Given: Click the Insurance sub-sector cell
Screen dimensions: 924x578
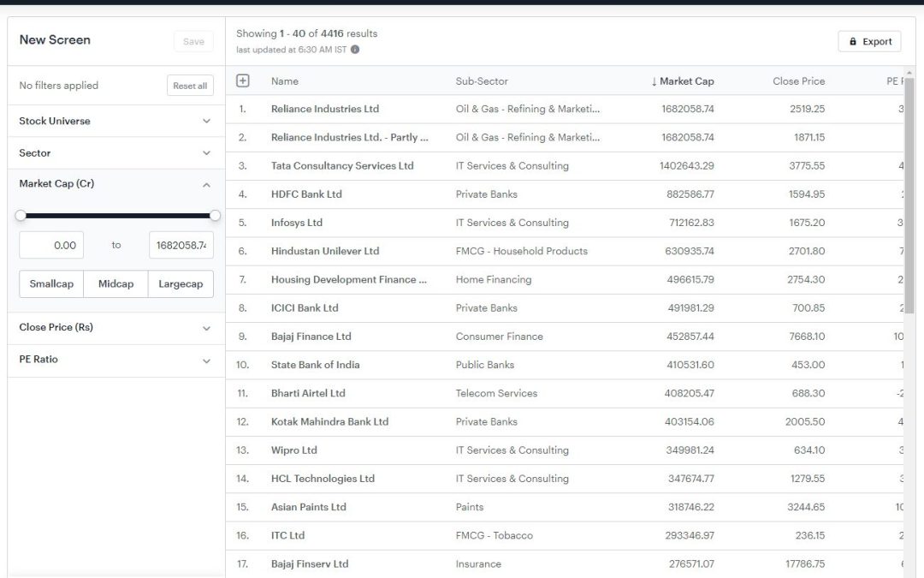Looking at the screenshot, I should (478, 563).
